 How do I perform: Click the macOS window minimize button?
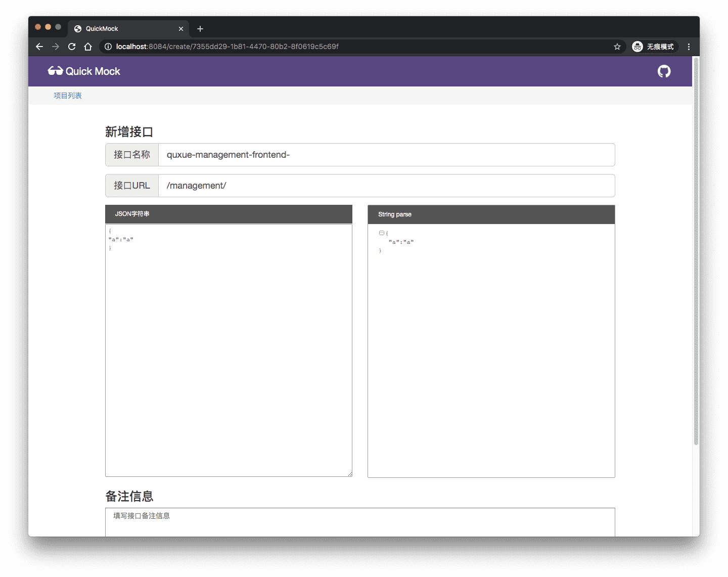(48, 27)
